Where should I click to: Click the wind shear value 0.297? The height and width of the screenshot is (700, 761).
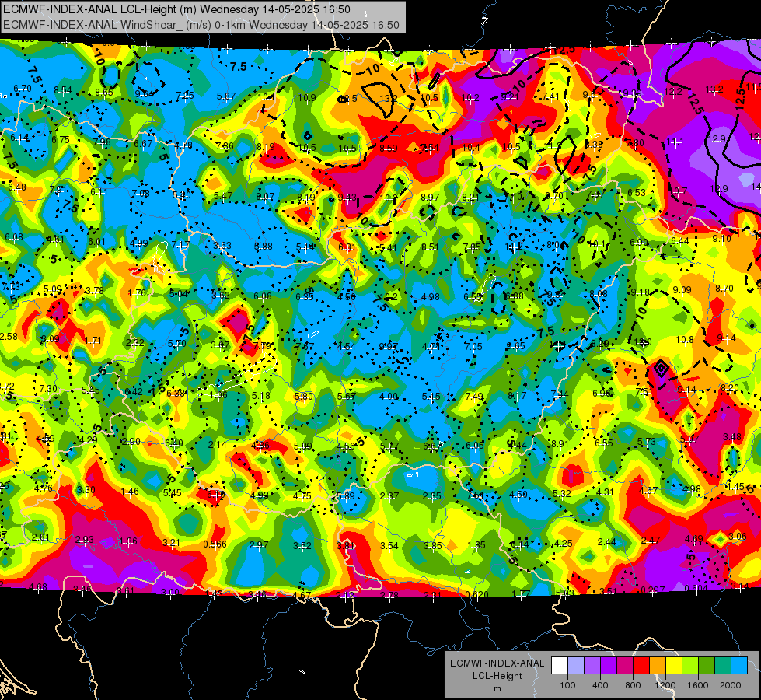[653, 590]
